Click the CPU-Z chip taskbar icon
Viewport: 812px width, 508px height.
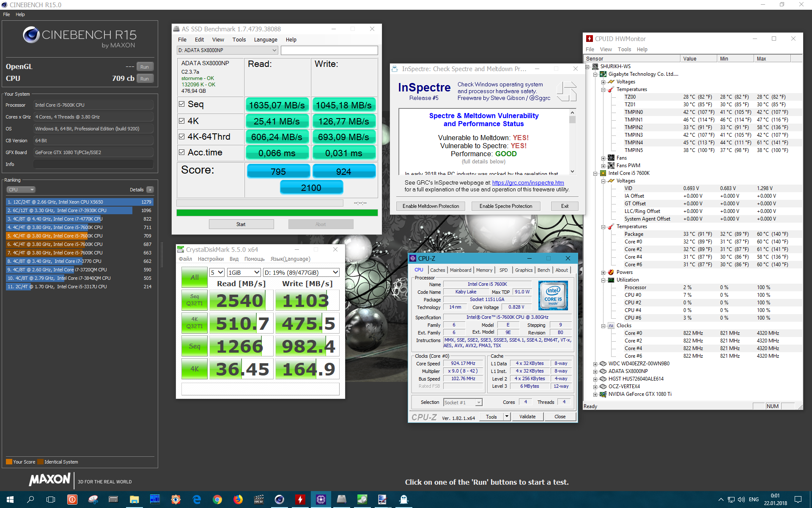[321, 500]
